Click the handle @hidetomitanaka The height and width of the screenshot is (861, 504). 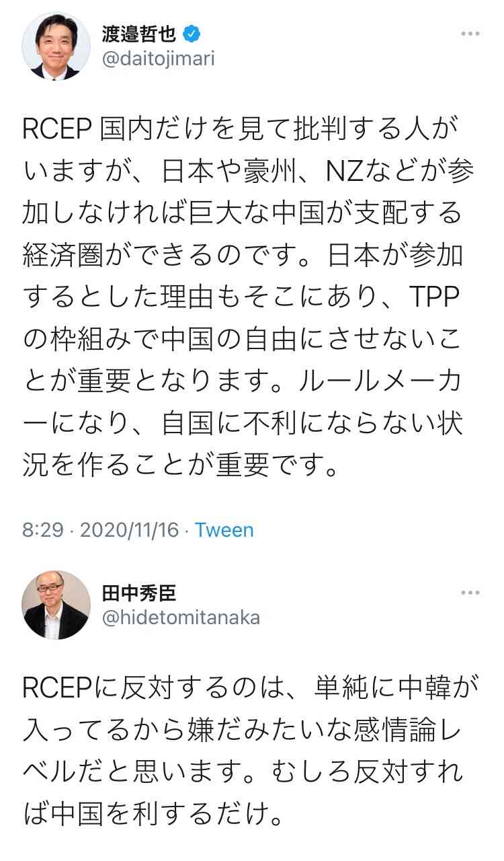tap(181, 617)
